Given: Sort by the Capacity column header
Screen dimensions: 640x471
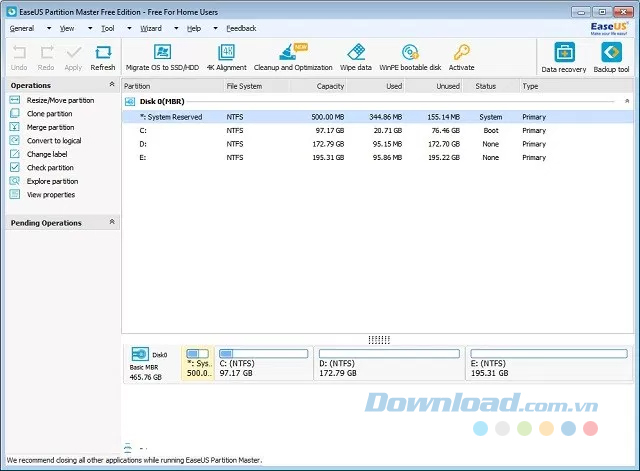Looking at the screenshot, I should 318,86.
